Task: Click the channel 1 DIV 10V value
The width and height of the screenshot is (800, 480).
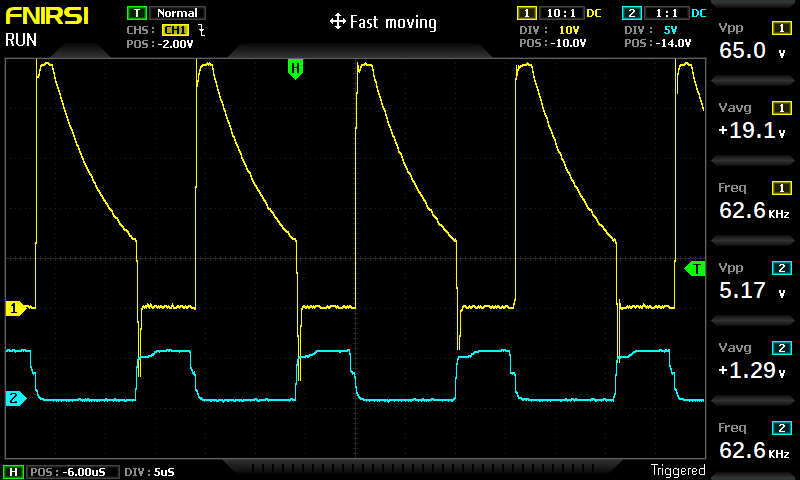Action: [x=569, y=30]
